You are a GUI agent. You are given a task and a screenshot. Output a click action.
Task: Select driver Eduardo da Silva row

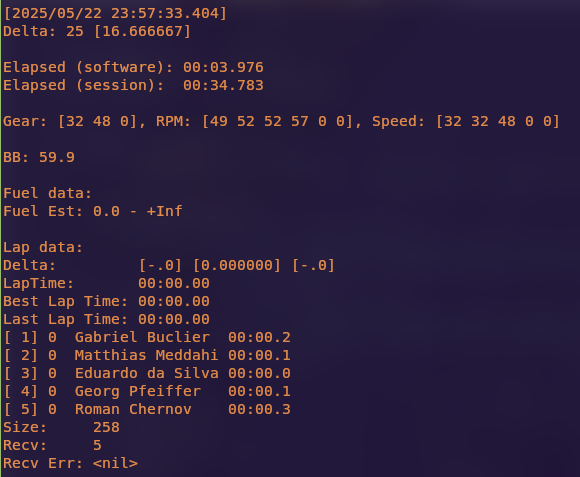(147, 373)
